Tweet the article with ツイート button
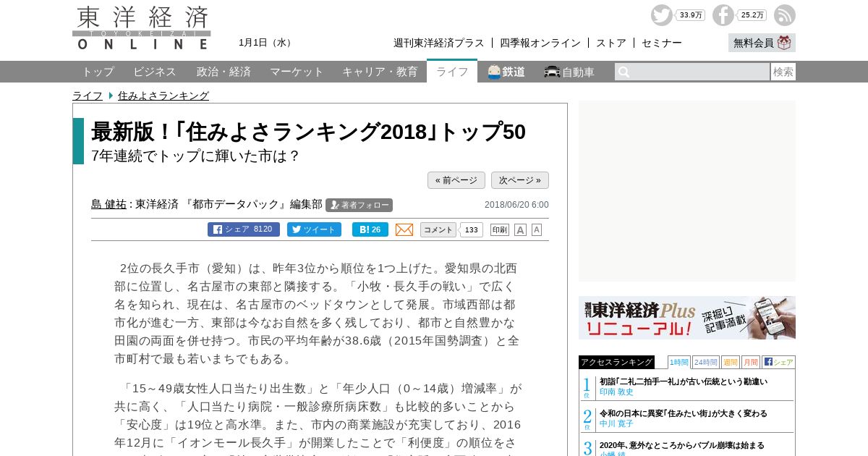This screenshot has width=868, height=456. click(314, 229)
